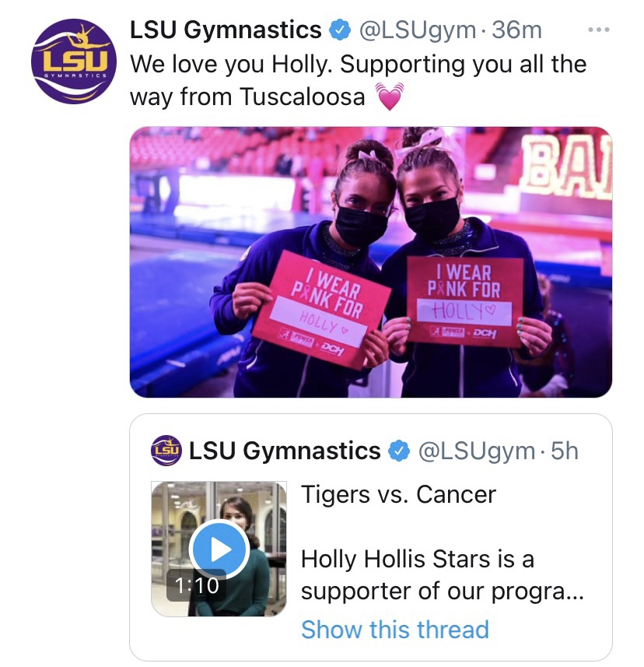Click the small LSU avatar in the quoted tweet
This screenshot has width=644, height=667.
[x=166, y=451]
